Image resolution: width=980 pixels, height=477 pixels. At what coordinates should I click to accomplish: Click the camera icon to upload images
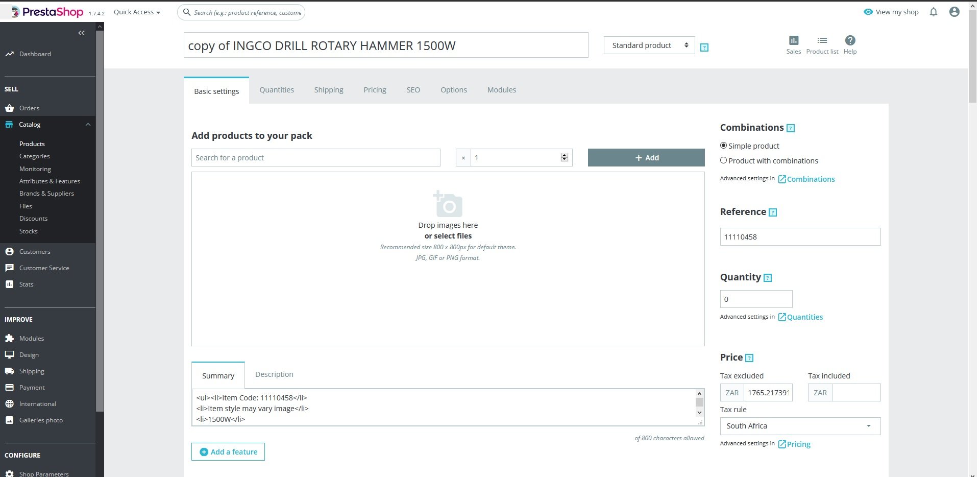pyautogui.click(x=448, y=204)
